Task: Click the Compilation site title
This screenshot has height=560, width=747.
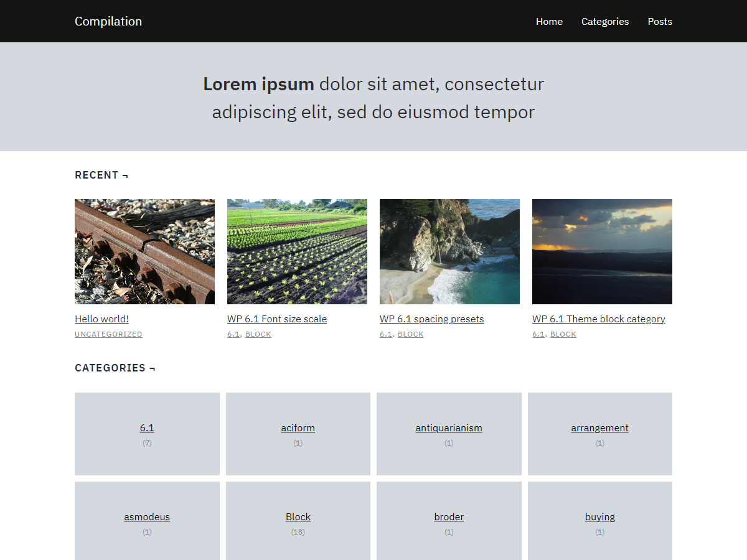Action: (108, 21)
